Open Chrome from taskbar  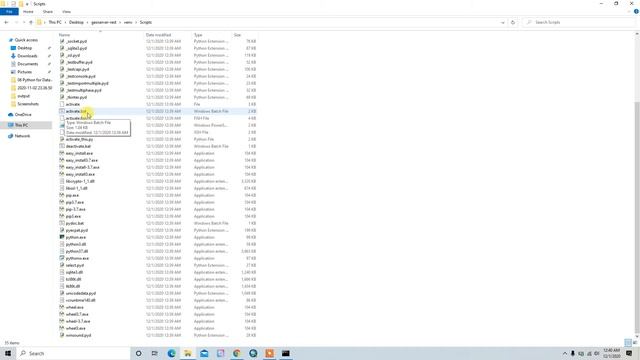point(237,353)
